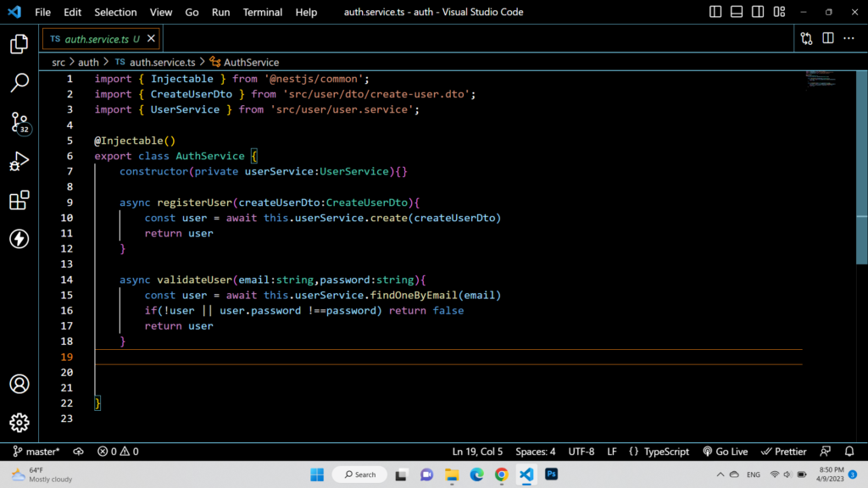Image resolution: width=868 pixels, height=488 pixels.
Task: Click the @Injectable() decorator
Action: click(135, 141)
